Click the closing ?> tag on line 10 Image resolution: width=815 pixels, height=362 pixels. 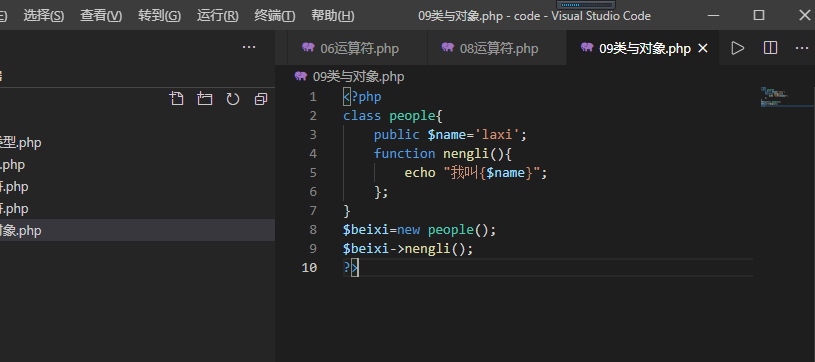351,268
